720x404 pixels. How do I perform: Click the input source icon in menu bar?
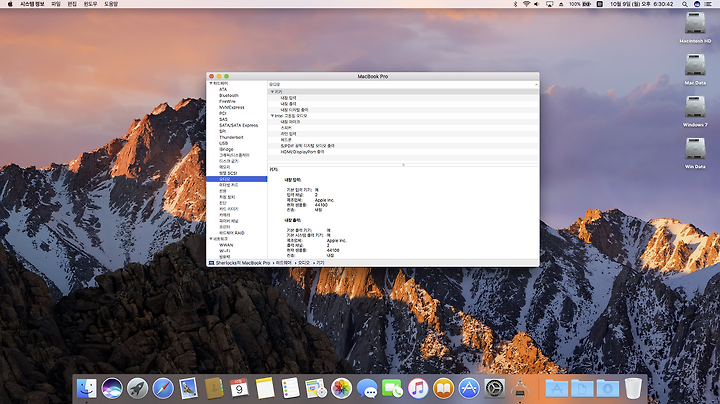[x=600, y=4]
